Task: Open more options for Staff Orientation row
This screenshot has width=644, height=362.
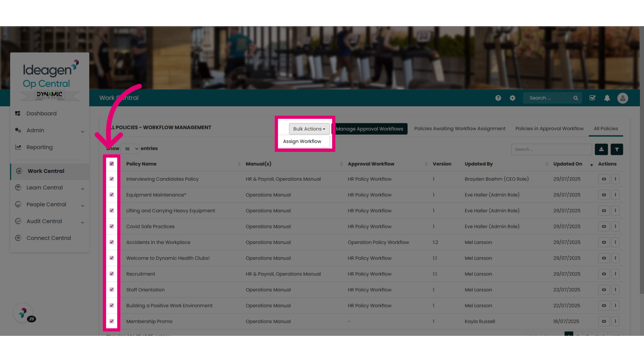Action: click(x=615, y=290)
